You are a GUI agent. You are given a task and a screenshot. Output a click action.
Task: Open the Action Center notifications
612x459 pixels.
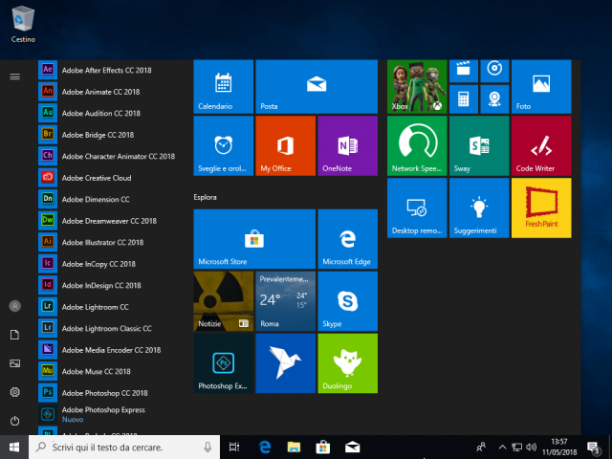click(594, 447)
